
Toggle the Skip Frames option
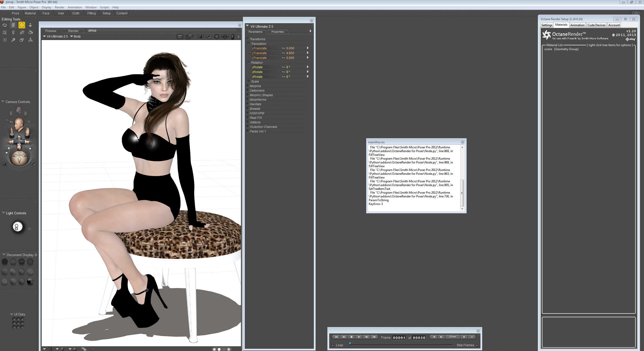click(477, 345)
